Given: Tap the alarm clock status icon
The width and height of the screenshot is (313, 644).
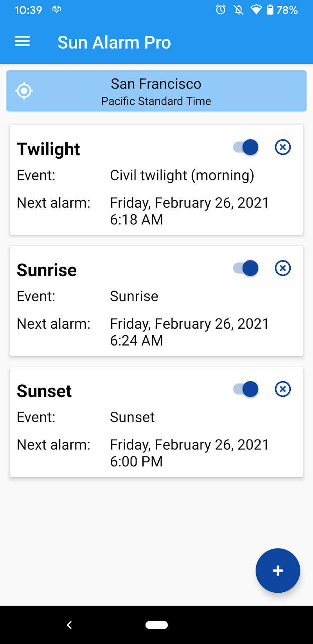Looking at the screenshot, I should [x=221, y=10].
